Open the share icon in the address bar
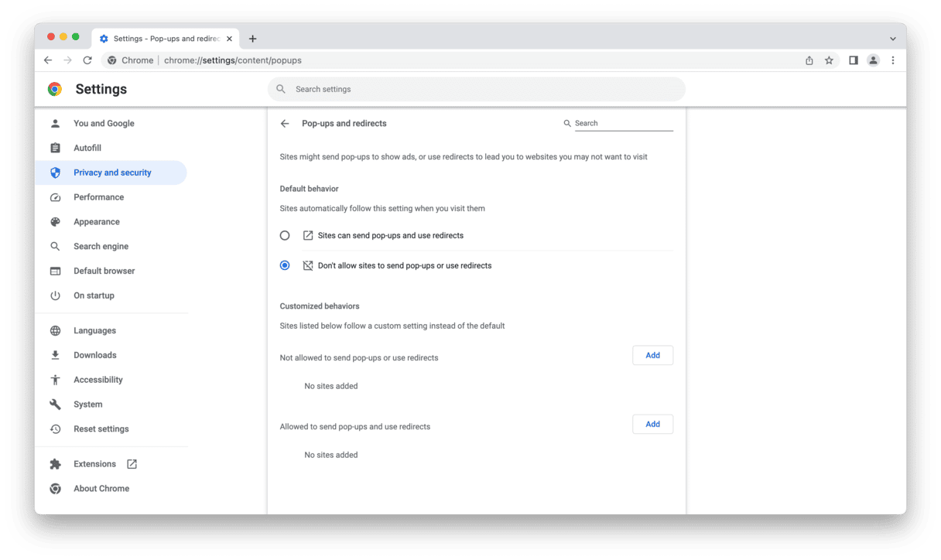Screen dimensions: 941x560 (x=809, y=60)
